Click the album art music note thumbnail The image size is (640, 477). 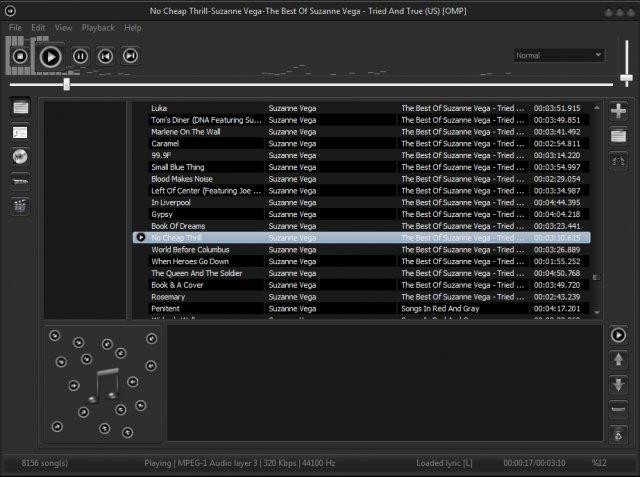click(x=104, y=384)
